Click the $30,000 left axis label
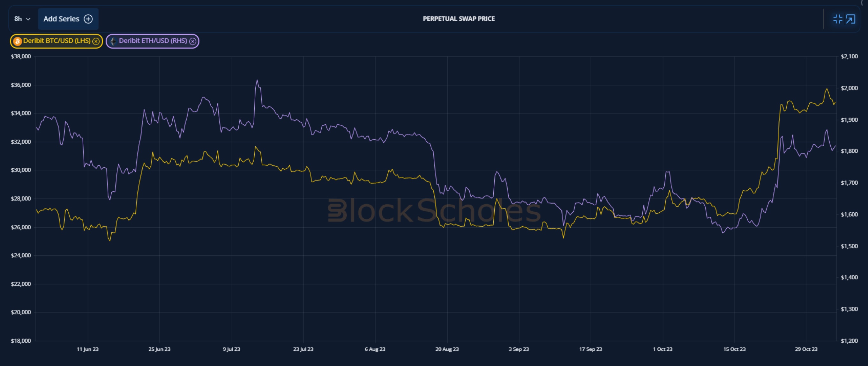The image size is (868, 366). (x=21, y=170)
